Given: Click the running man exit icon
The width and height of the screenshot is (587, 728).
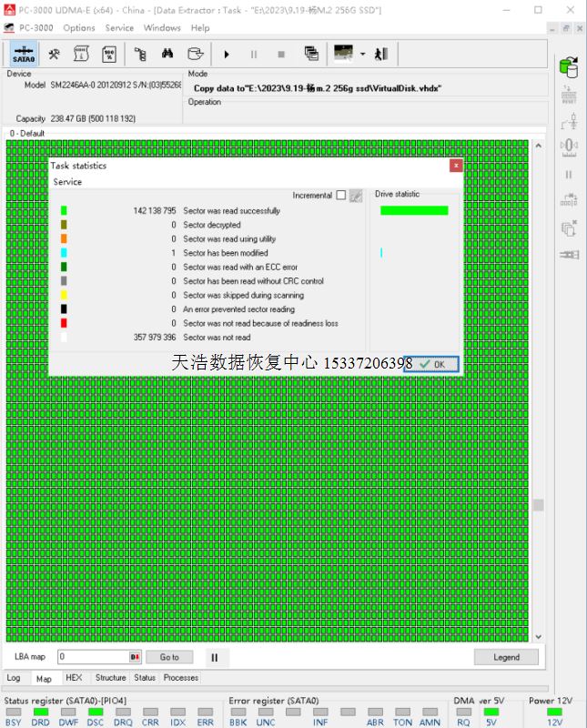Looking at the screenshot, I should click(380, 54).
